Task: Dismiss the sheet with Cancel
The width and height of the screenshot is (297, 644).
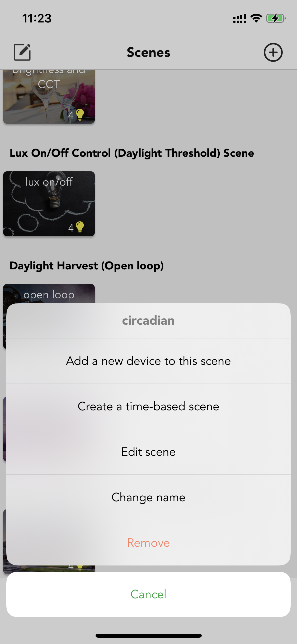Action: point(148,594)
